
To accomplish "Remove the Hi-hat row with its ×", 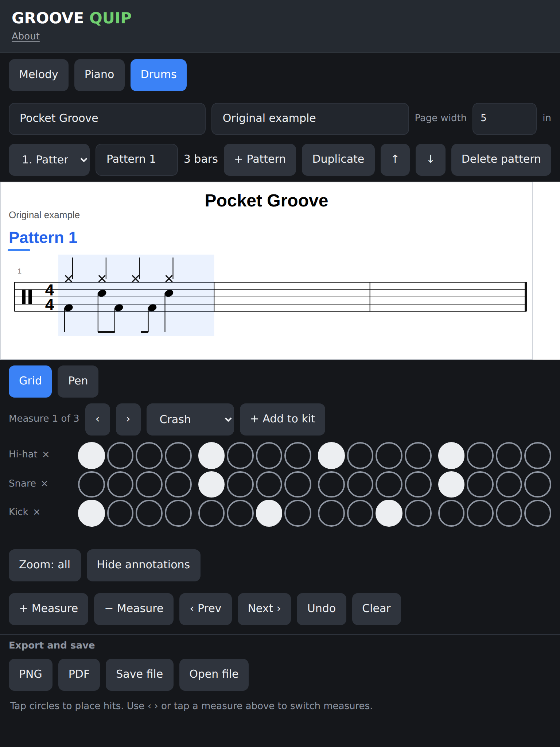I will [x=46, y=454].
